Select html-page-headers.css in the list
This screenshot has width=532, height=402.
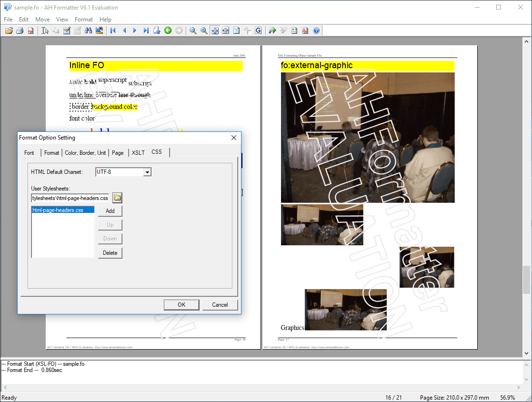(x=63, y=210)
